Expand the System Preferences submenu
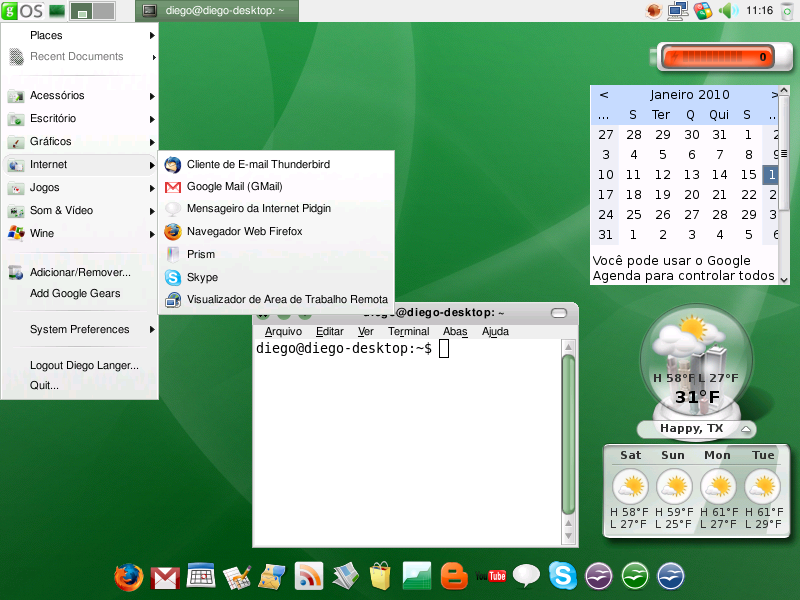Image resolution: width=800 pixels, height=600 pixels. click(x=80, y=330)
